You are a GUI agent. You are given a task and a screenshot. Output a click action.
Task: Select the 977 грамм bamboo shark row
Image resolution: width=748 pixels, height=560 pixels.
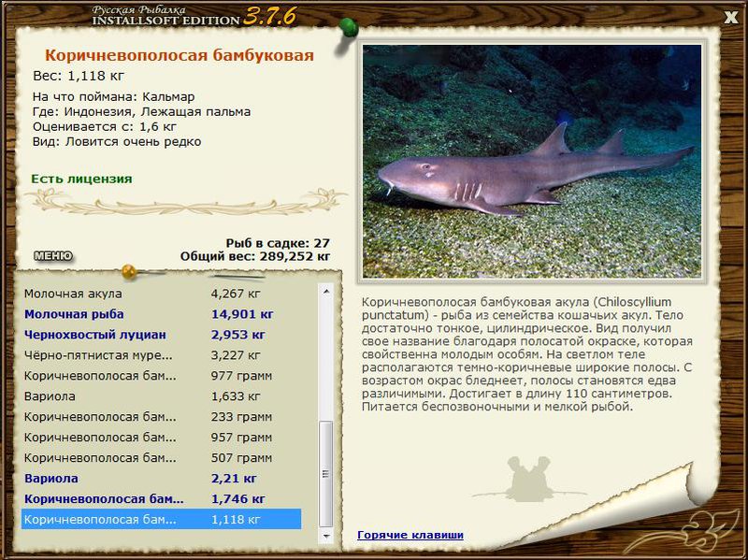162,376
